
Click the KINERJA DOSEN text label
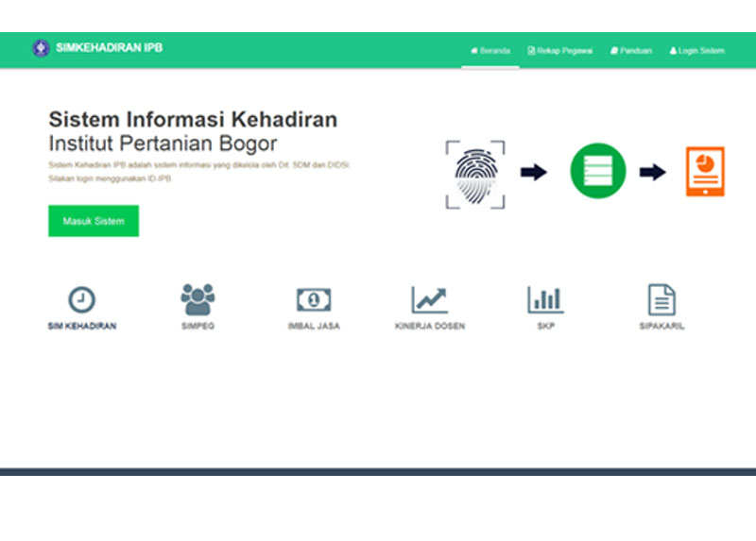click(x=429, y=327)
